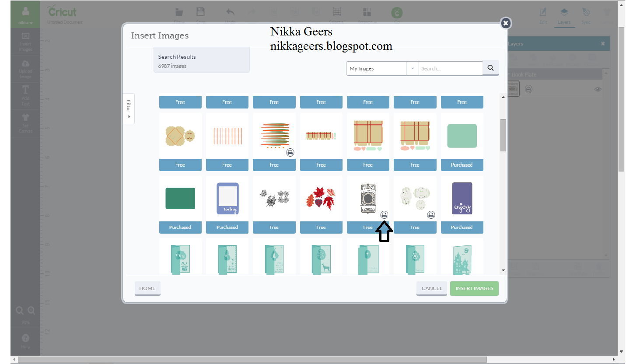Expand the Filter panel on the left

128,108
